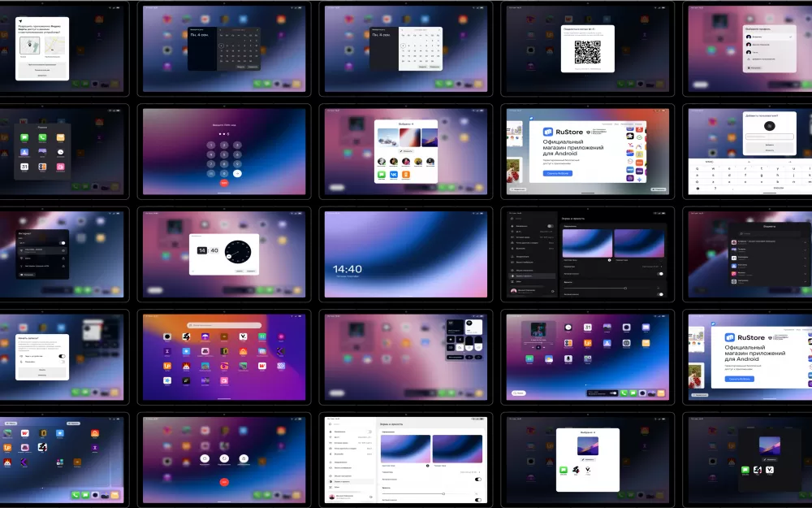The height and width of the screenshot is (508, 812).
Task: Tap Messages icon in the light single-image share sheet
Action: tap(564, 470)
